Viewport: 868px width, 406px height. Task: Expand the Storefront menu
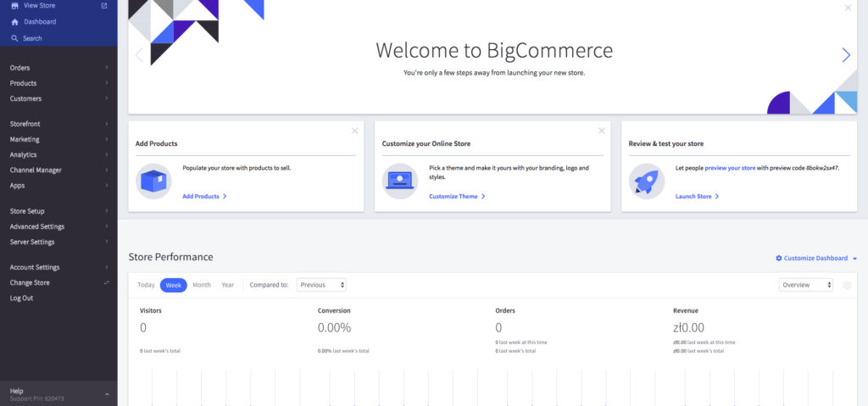pyautogui.click(x=58, y=124)
